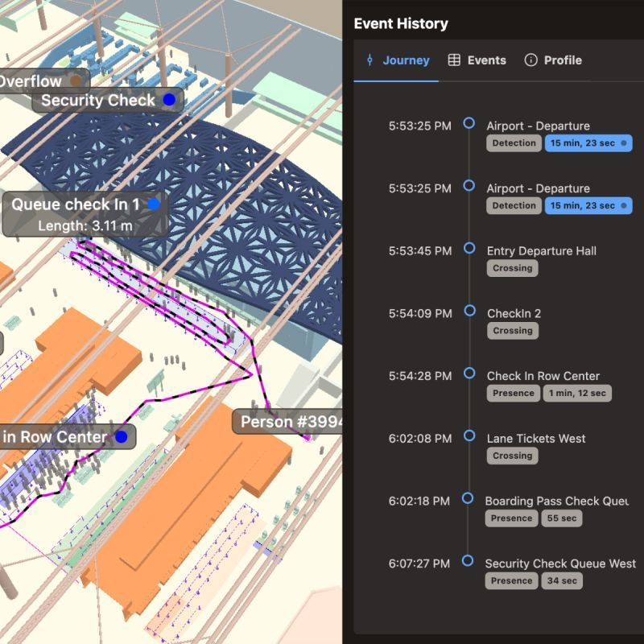
Task: Select the Overflow map label
Action: pyautogui.click(x=44, y=81)
